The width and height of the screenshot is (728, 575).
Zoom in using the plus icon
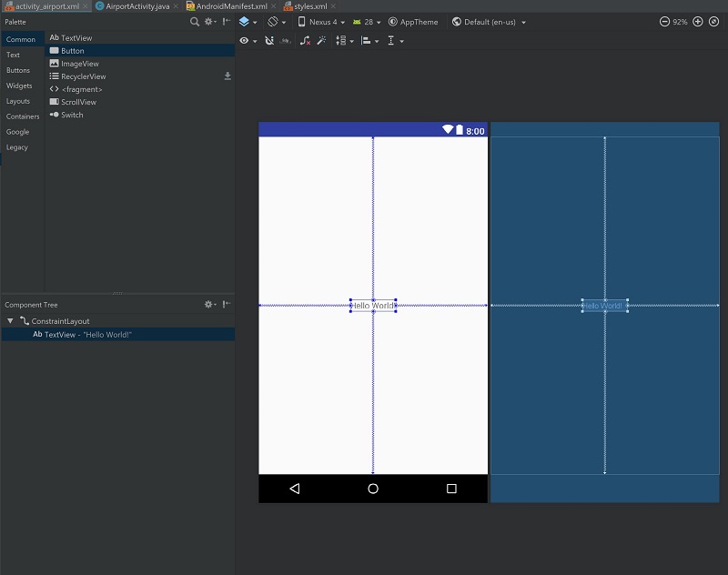click(698, 22)
